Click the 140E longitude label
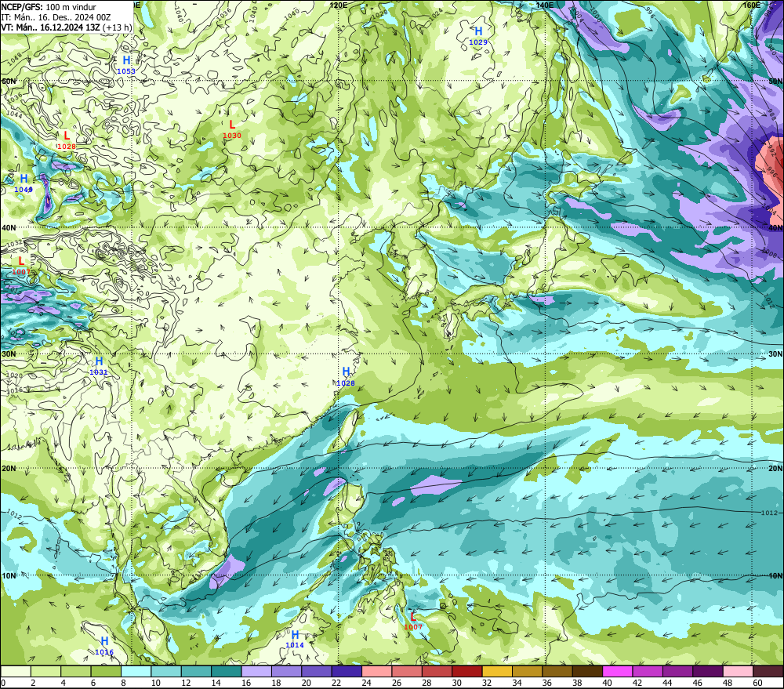 click(x=545, y=5)
